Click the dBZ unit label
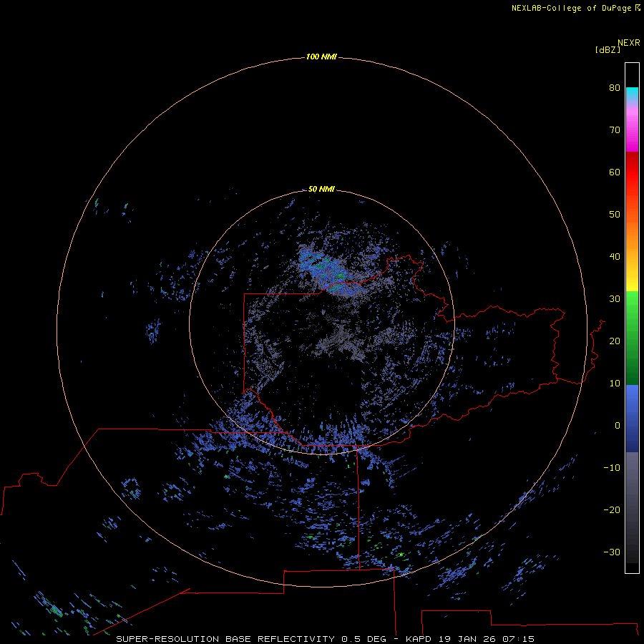Viewport: 644px width, 644px height. [x=608, y=49]
